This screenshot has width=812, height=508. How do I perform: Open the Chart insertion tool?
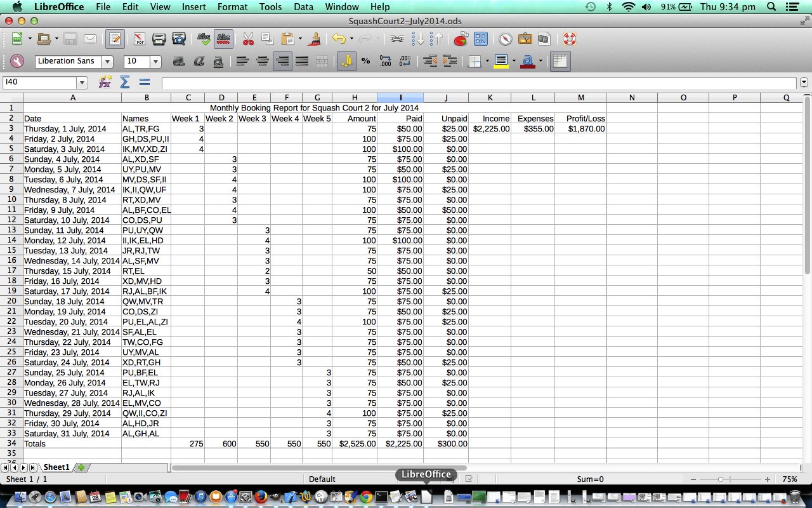click(x=461, y=38)
